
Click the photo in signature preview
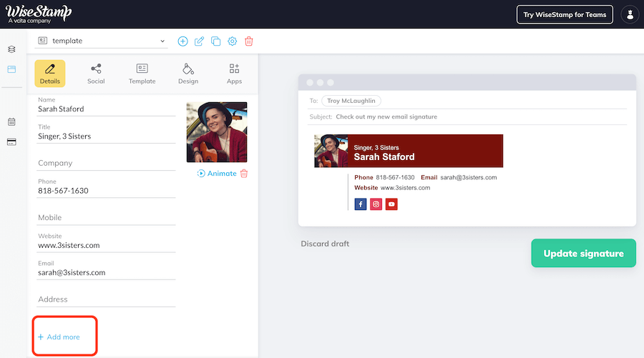[x=331, y=151]
